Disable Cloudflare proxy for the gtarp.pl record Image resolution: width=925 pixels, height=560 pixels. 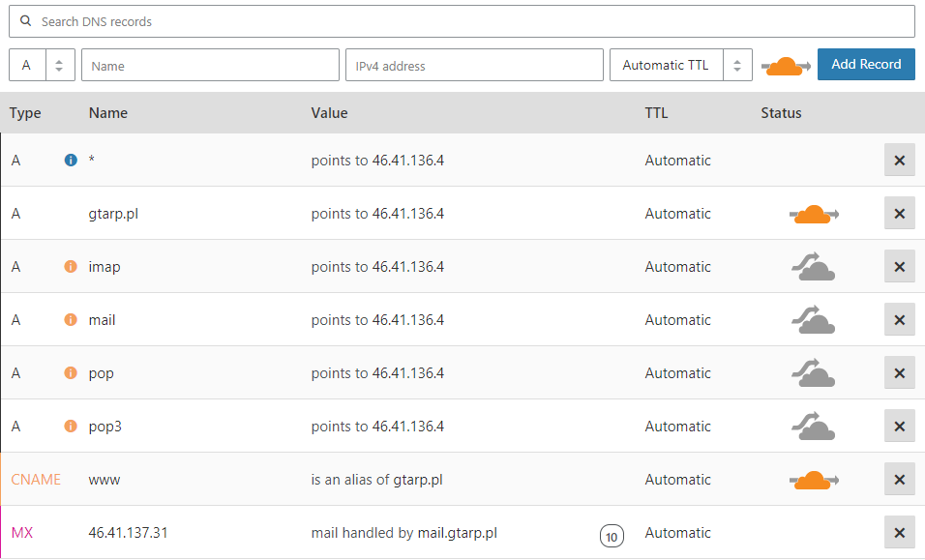(x=814, y=214)
